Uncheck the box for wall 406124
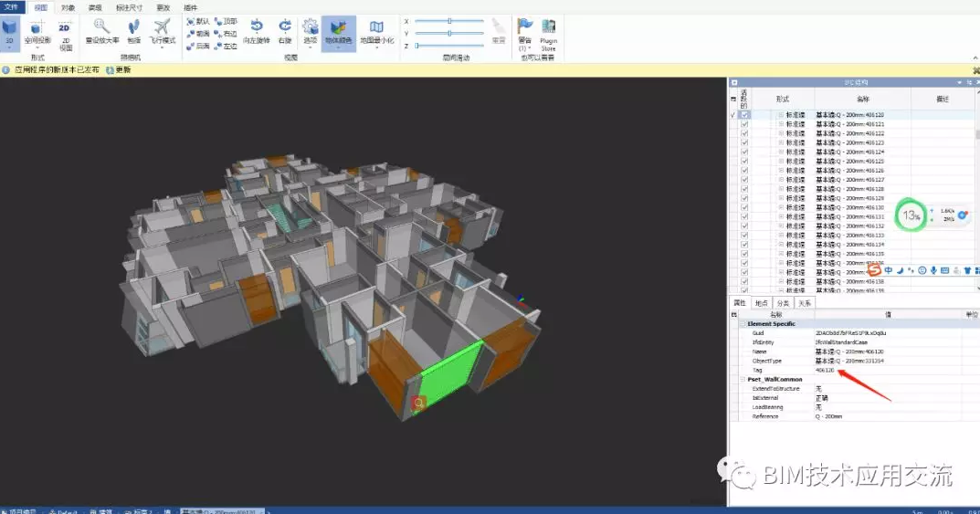Screen dimensions: 980x514 [744, 152]
